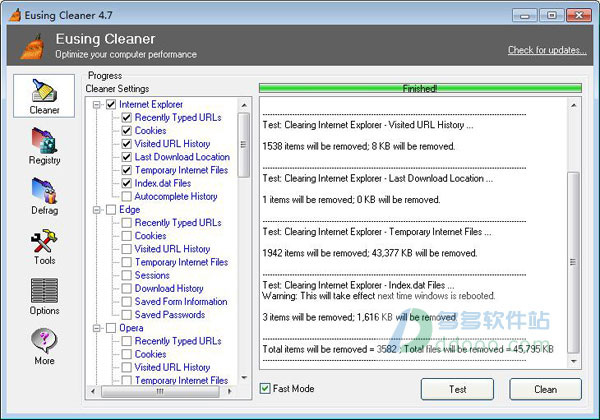Close the Eusing Cleaner window
600x420 pixels.
(x=579, y=15)
